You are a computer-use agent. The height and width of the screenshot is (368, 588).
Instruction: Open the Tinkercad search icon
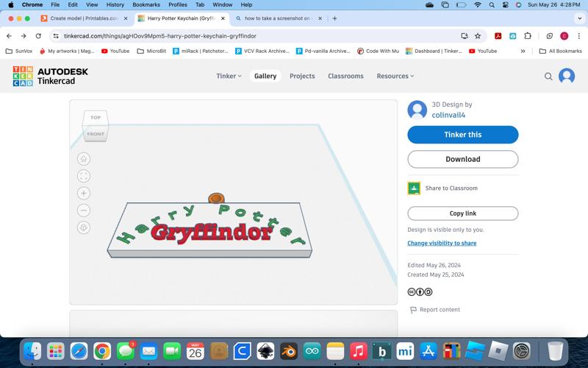pyautogui.click(x=548, y=77)
